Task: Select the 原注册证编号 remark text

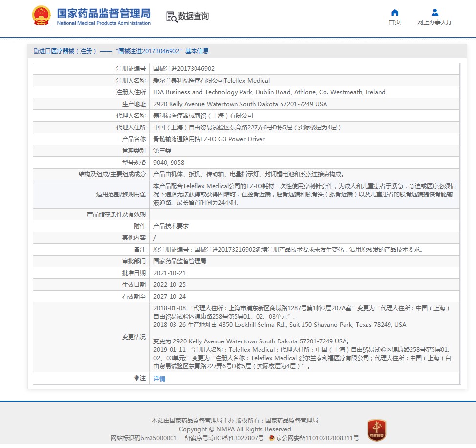Action: point(288,250)
